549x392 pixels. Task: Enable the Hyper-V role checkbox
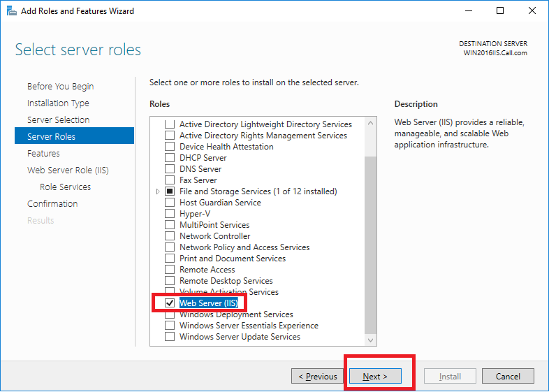(x=170, y=214)
